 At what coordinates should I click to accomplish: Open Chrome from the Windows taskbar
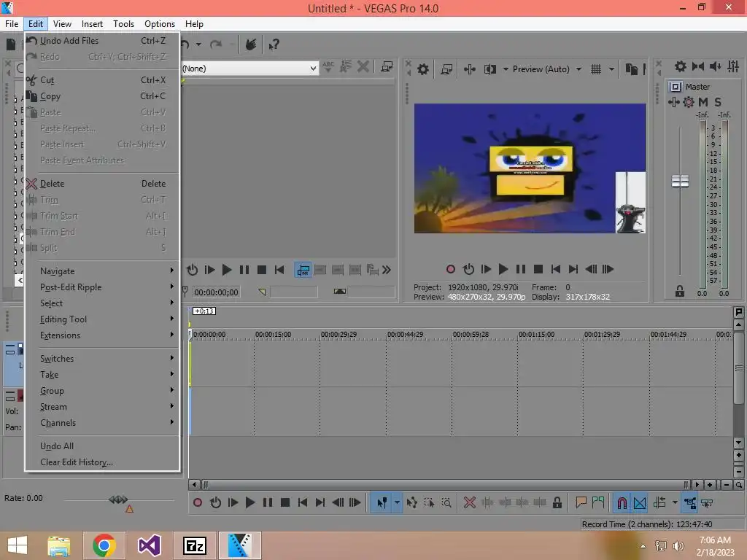(x=104, y=545)
